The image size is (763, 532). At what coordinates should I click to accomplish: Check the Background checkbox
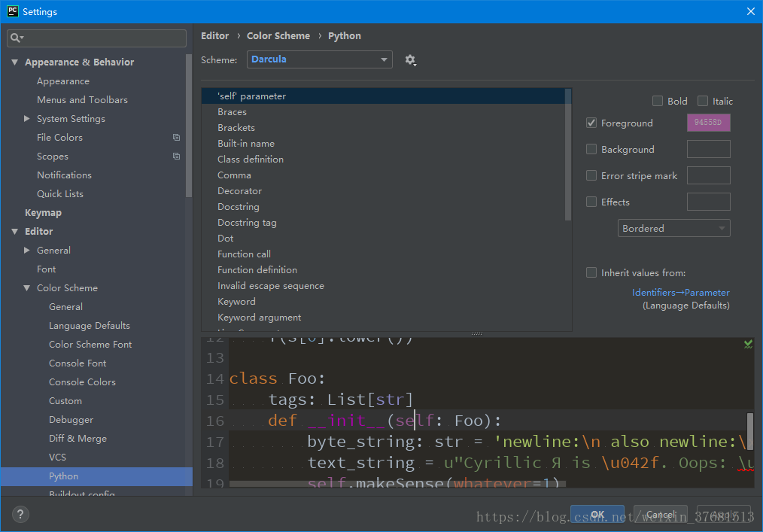[591, 149]
